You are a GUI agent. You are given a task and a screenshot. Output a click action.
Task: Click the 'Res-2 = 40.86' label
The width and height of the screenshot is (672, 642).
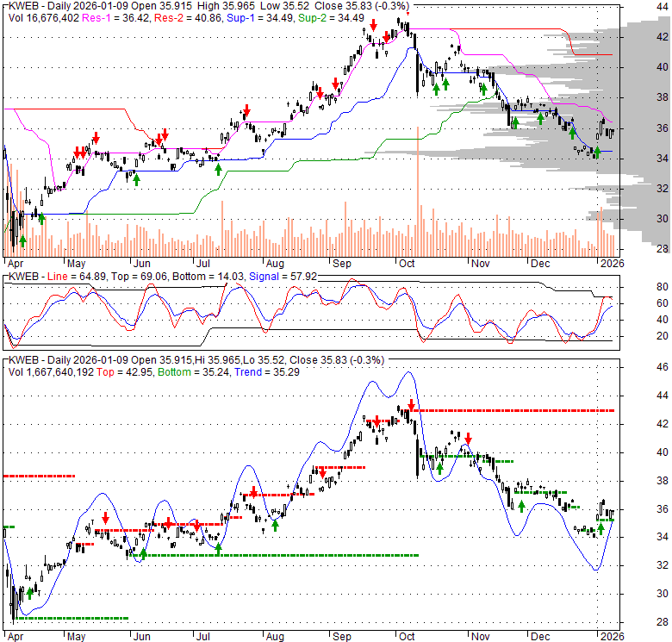[188, 18]
